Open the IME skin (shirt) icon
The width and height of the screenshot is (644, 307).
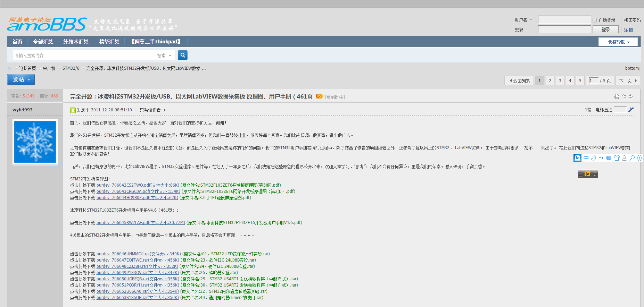[617, 158]
